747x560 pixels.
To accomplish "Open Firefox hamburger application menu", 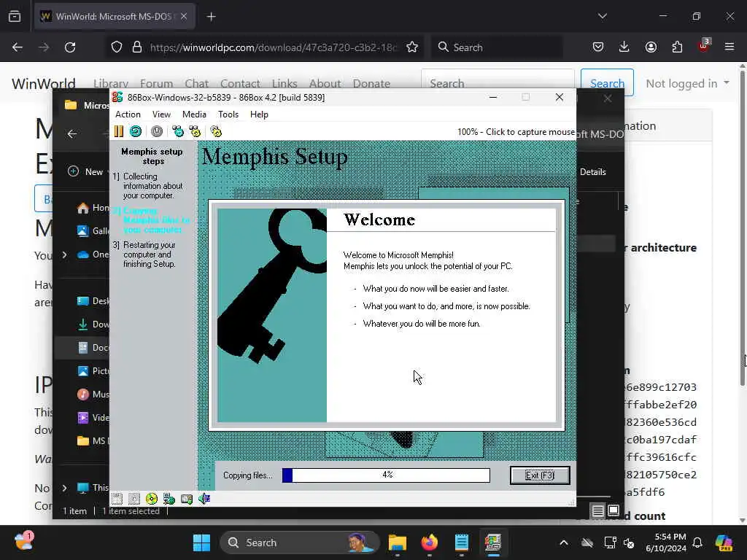I will tap(729, 47).
